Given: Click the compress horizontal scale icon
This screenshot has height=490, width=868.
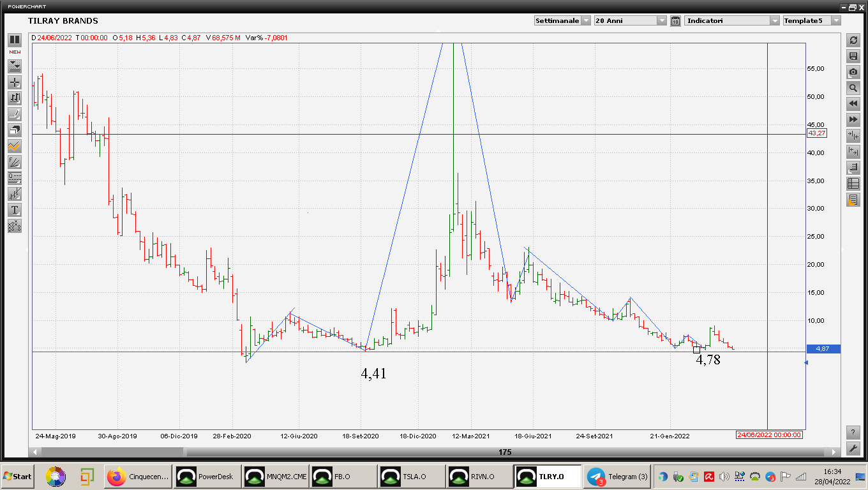Looking at the screenshot, I should pos(853,136).
